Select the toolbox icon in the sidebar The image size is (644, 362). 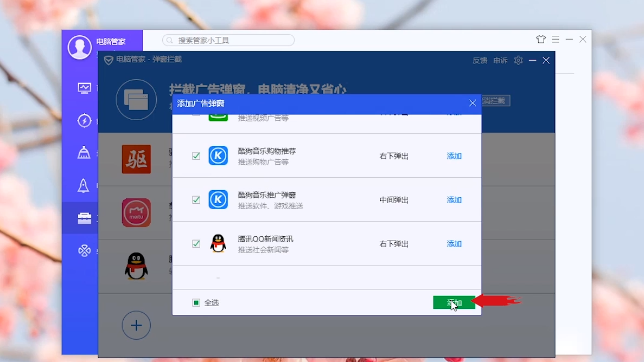(84, 218)
